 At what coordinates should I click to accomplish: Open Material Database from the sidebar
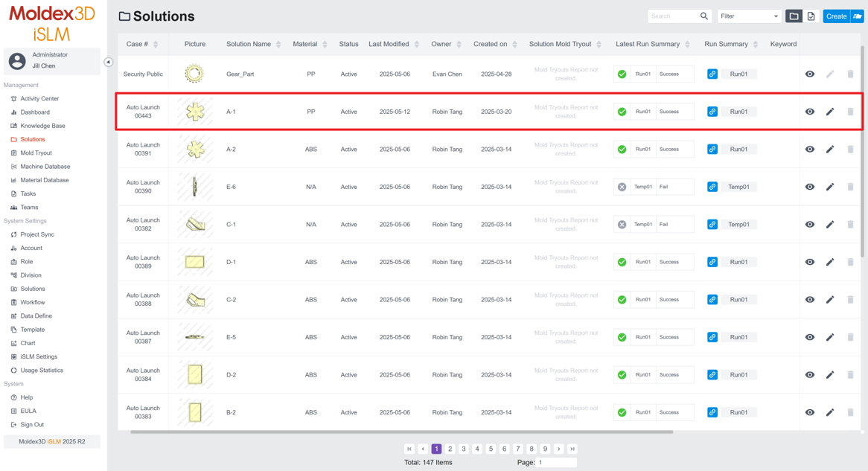click(x=44, y=180)
